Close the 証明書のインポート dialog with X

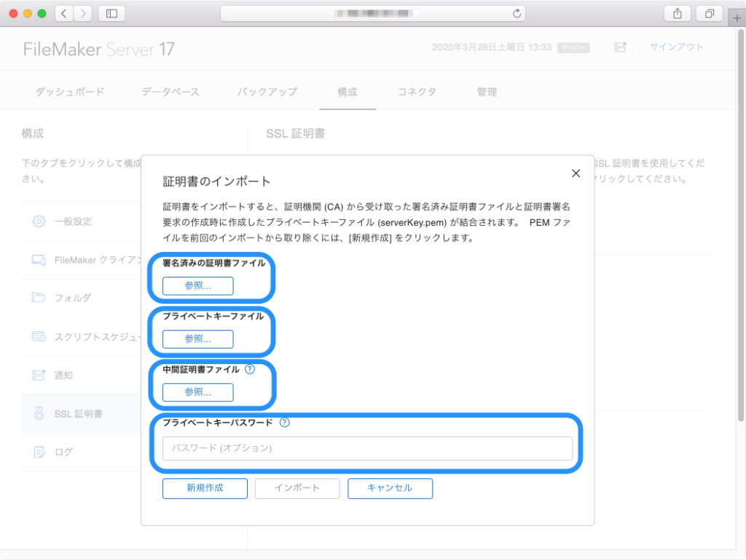click(x=576, y=173)
